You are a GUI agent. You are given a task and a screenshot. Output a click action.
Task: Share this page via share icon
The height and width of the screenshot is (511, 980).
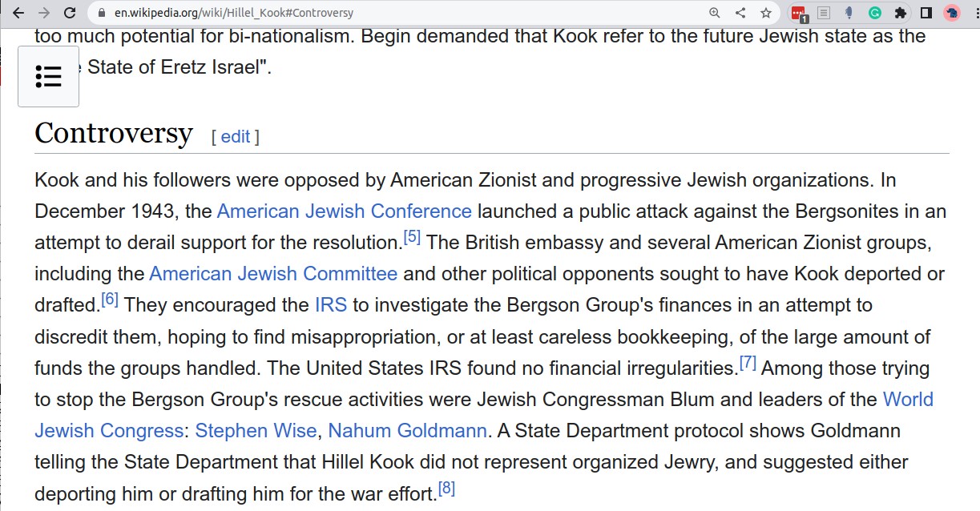click(740, 13)
